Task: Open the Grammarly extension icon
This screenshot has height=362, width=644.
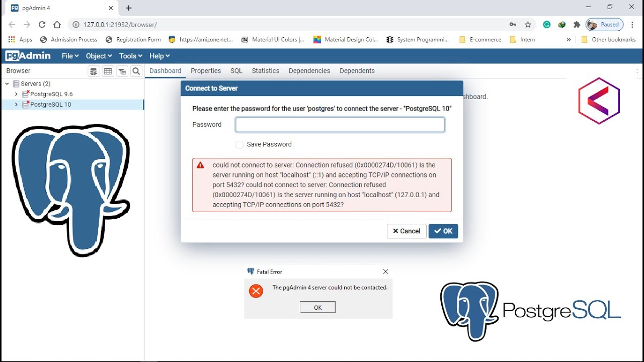Action: pos(547,24)
